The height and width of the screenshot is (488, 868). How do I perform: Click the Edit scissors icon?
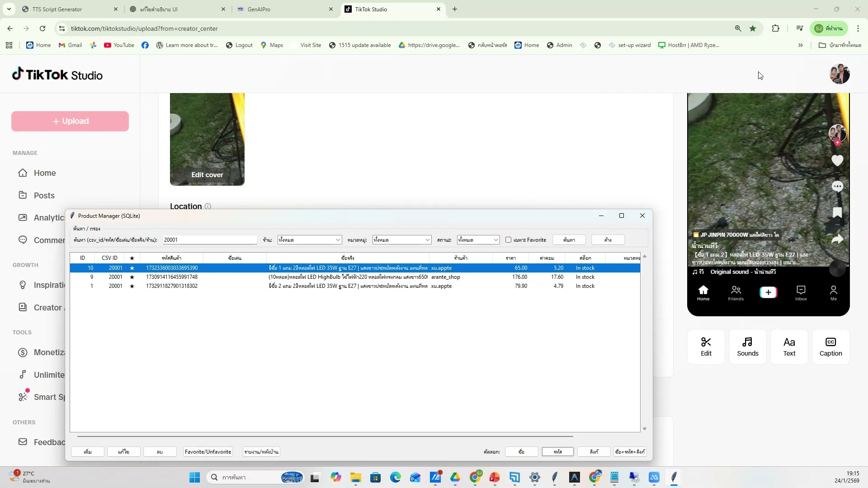point(706,342)
